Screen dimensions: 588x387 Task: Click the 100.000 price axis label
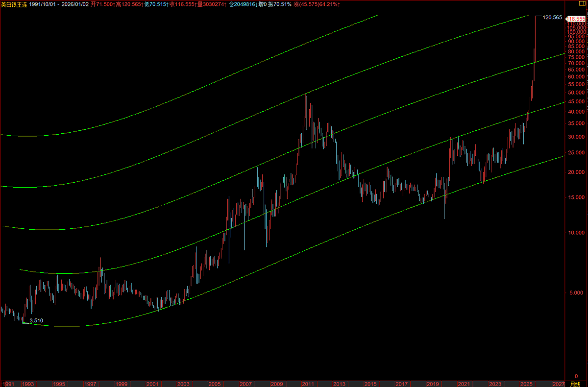pyautogui.click(x=576, y=32)
